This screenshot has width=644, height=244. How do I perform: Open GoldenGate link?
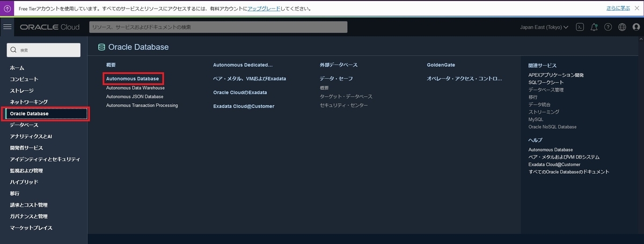[441, 64]
